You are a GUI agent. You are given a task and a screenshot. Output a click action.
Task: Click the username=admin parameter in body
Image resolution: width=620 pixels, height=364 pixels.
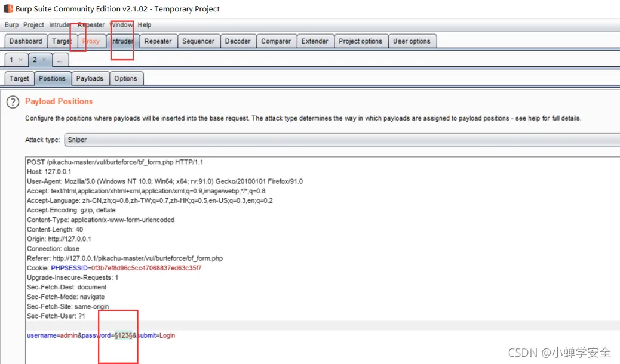point(52,335)
